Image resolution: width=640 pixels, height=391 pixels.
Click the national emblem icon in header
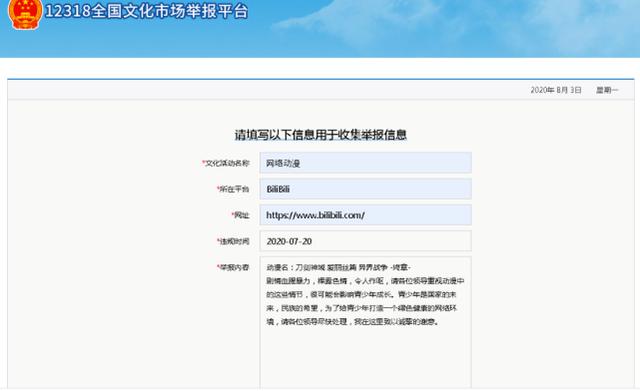(25, 14)
